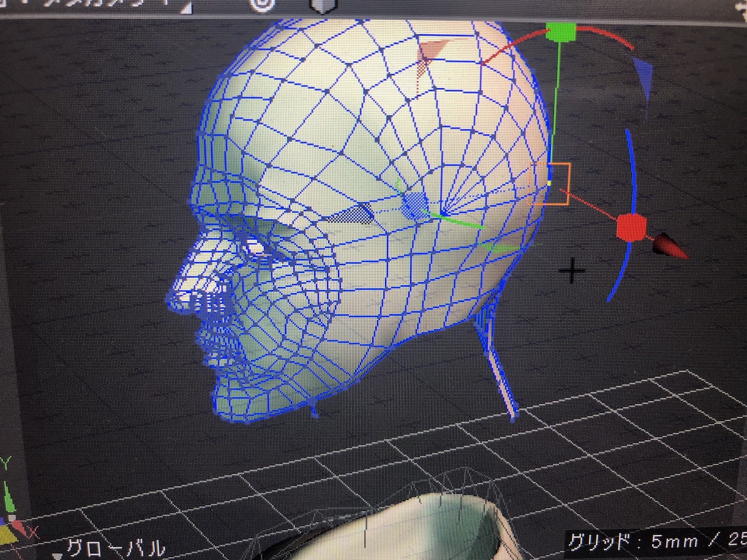Click the green vertical axis line of the manipulator
The image size is (747, 560).
(x=555, y=104)
